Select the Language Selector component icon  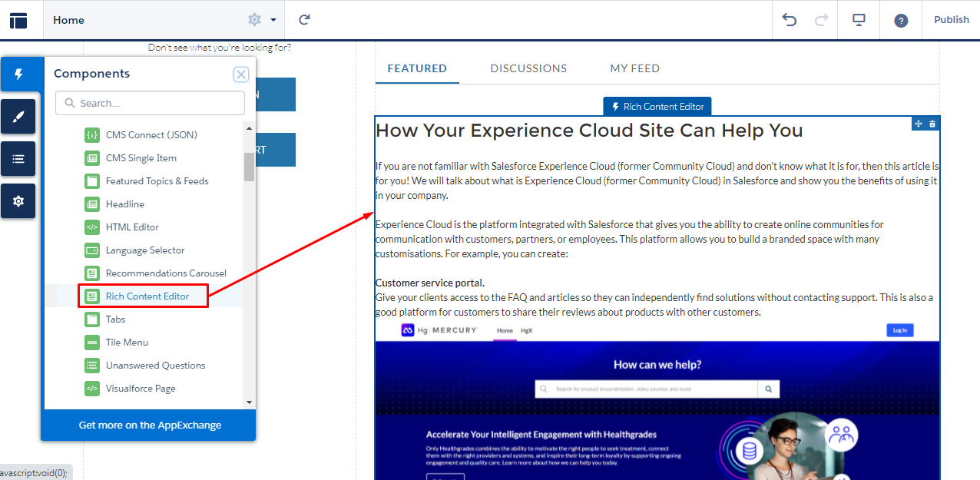point(92,250)
